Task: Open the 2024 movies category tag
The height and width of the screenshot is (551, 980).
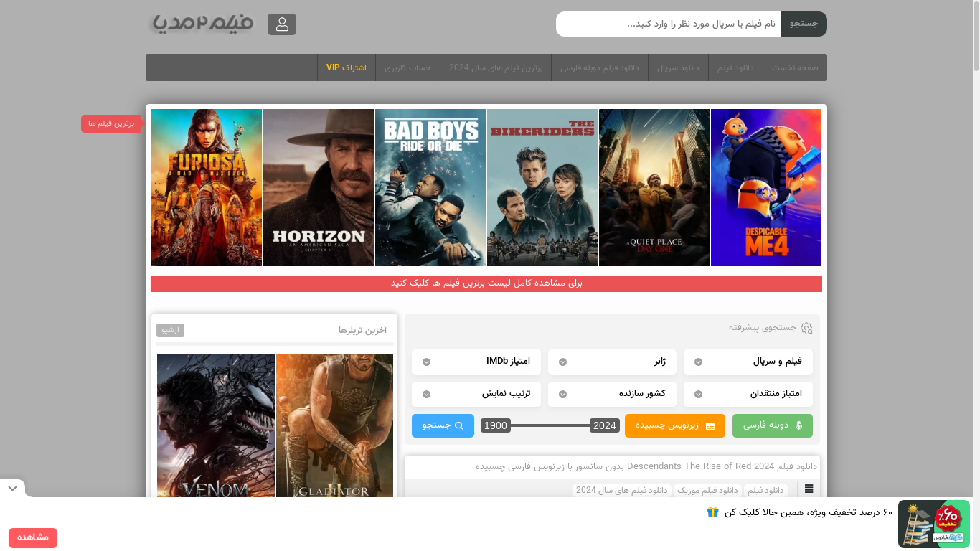Action: click(622, 490)
